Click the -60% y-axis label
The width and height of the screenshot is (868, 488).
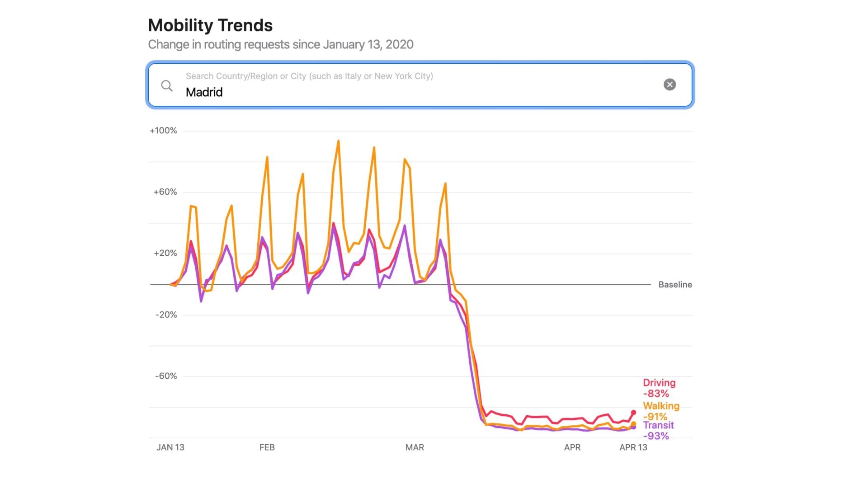166,376
